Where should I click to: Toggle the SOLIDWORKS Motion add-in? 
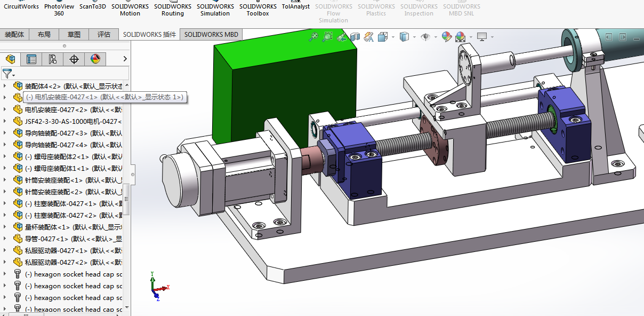point(130,10)
